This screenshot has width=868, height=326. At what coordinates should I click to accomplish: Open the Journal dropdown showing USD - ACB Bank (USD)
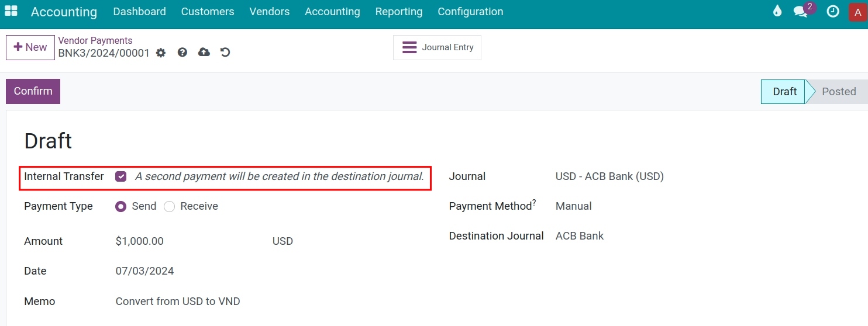[x=609, y=176]
